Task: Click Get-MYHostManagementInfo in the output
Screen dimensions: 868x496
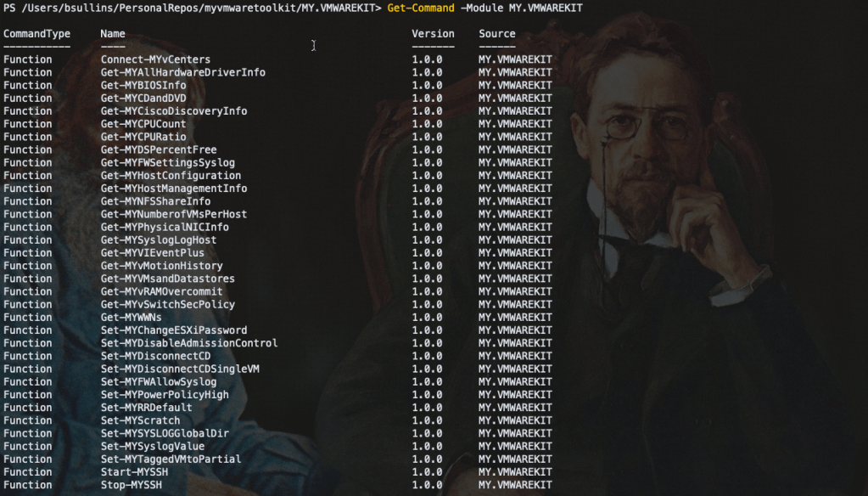Action: tap(173, 189)
